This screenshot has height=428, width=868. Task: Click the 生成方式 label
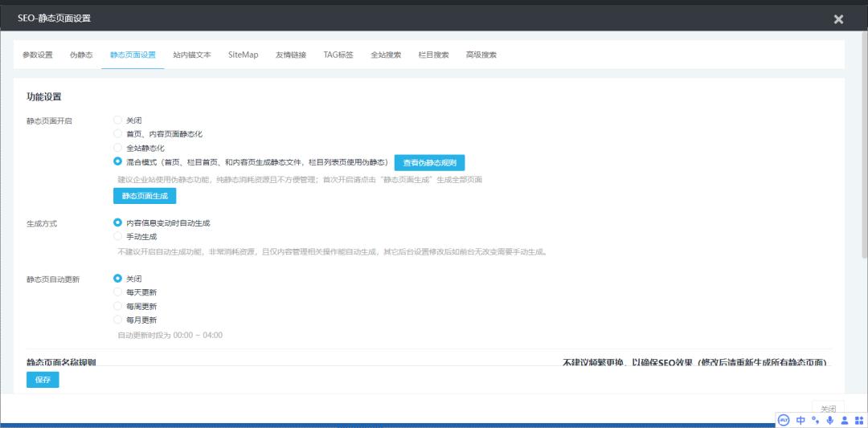(x=42, y=224)
